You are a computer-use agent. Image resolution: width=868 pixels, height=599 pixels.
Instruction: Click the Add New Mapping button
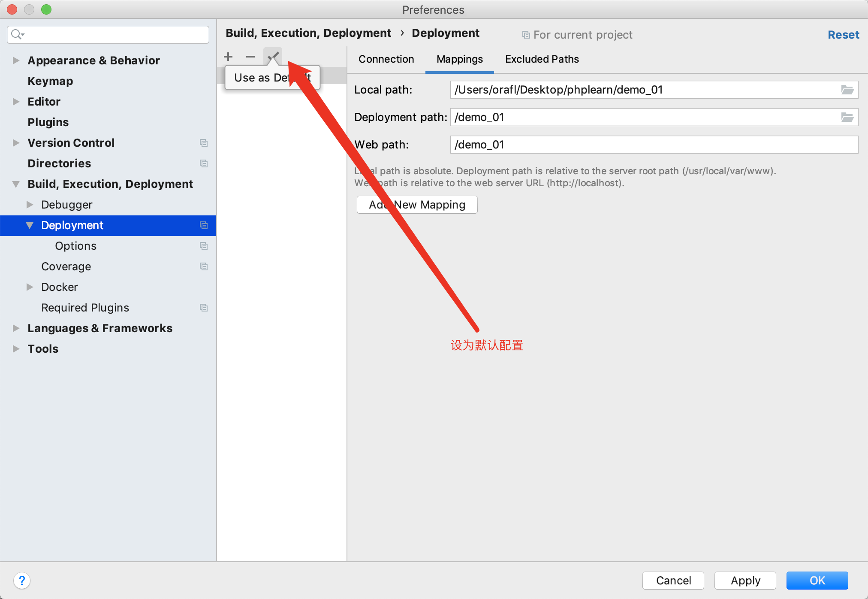coord(417,205)
